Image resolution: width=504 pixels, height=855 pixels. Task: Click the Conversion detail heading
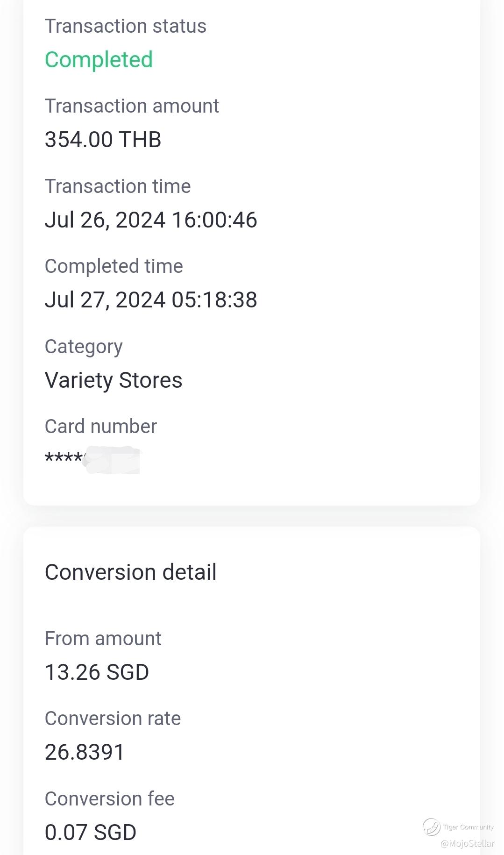point(130,572)
